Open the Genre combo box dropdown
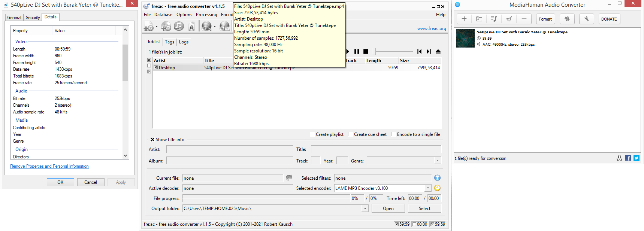This screenshot has width=644, height=231. click(x=438, y=161)
